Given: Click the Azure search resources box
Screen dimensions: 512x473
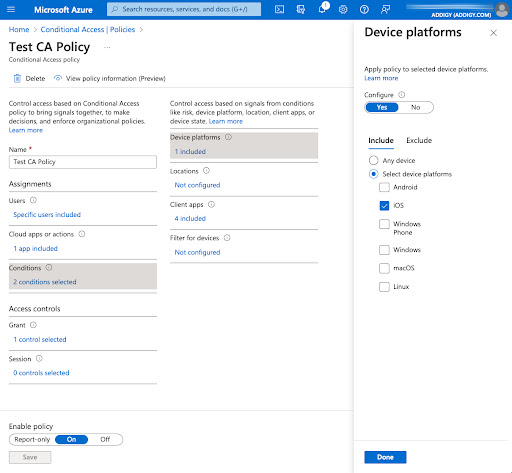Looking at the screenshot, I should (x=184, y=9).
